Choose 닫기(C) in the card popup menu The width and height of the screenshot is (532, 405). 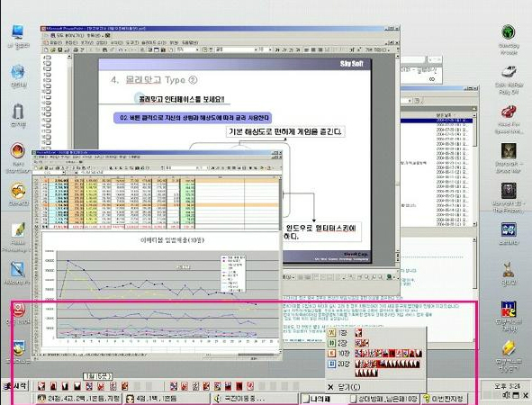(345, 387)
